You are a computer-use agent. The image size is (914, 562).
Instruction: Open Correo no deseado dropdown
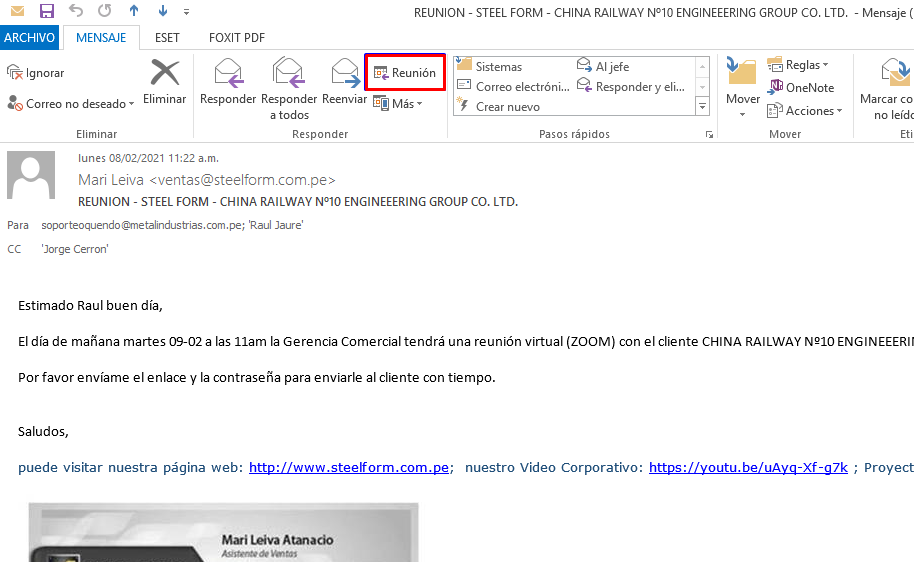(x=71, y=104)
